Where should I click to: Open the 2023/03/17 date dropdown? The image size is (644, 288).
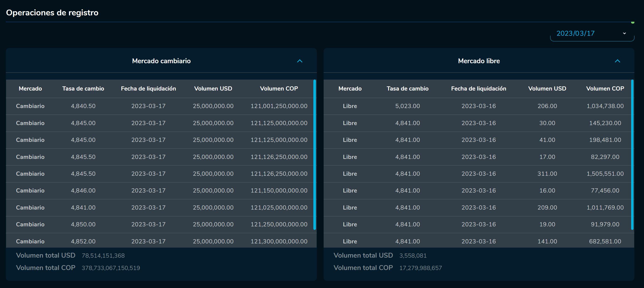pos(592,33)
